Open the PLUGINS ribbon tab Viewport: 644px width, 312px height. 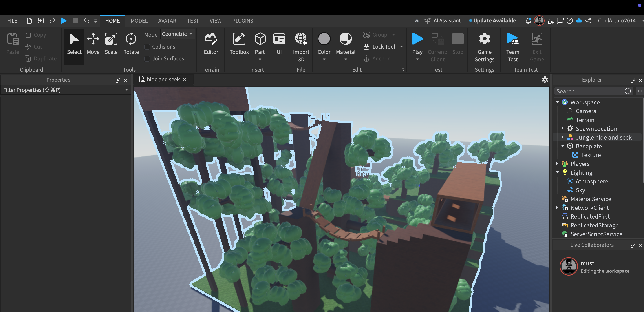click(243, 21)
